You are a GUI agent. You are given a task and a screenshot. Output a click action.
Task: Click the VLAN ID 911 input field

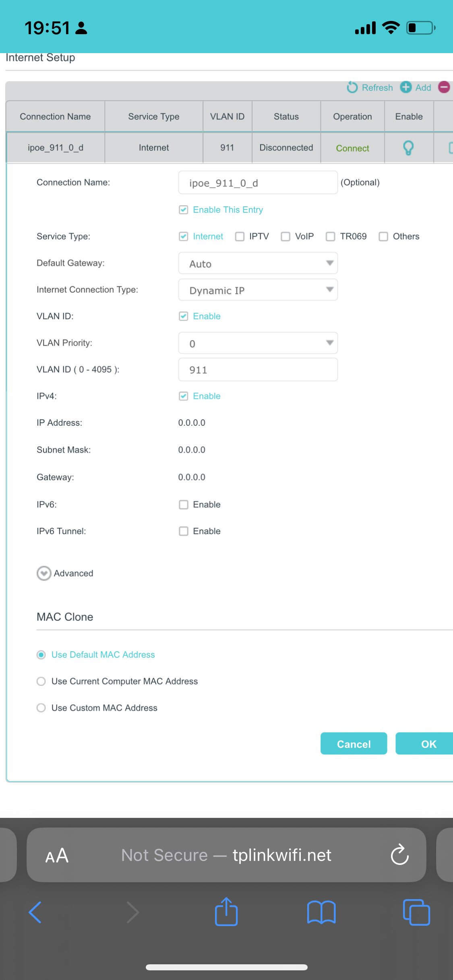tap(258, 369)
